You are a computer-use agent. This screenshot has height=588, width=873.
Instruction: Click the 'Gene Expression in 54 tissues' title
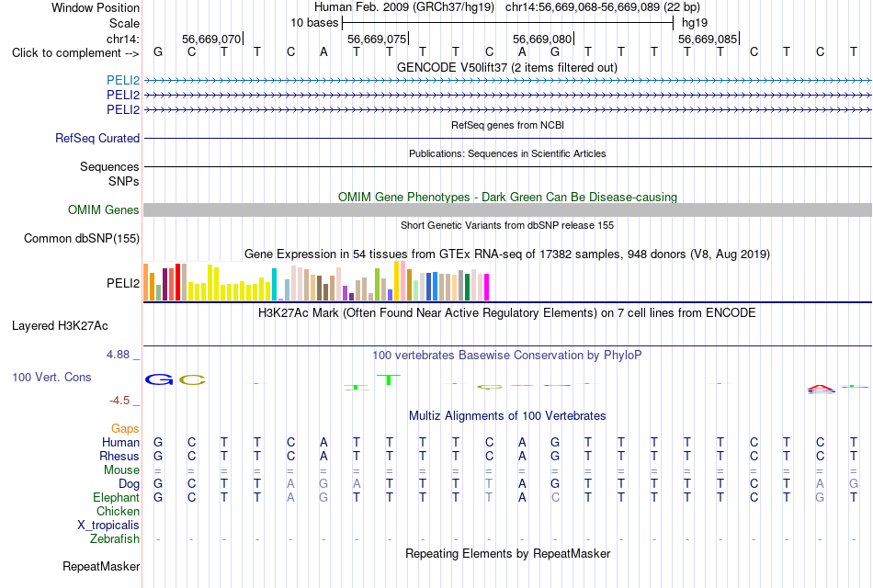507,254
